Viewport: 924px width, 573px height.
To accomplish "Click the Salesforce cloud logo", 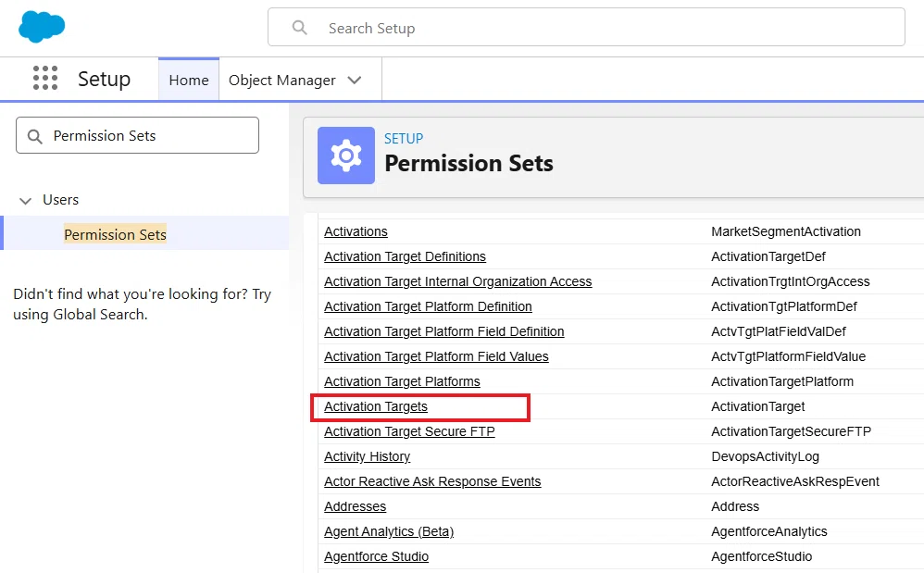I will (x=42, y=27).
